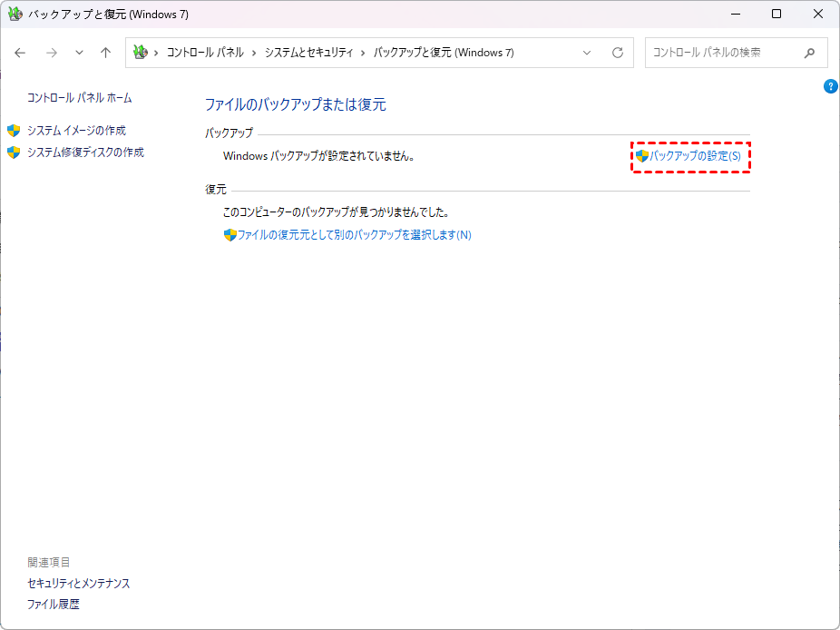This screenshot has height=630, width=840.
Task: Expand the address bar history dropdown
Action: (x=587, y=53)
